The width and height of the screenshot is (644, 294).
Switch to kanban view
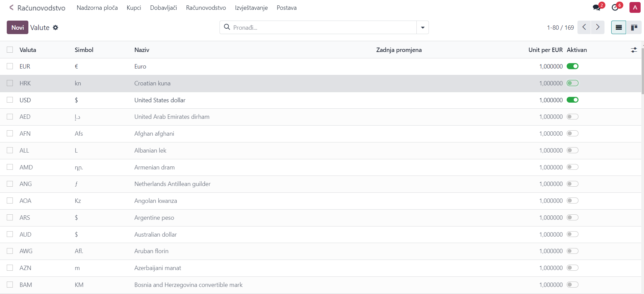click(634, 27)
